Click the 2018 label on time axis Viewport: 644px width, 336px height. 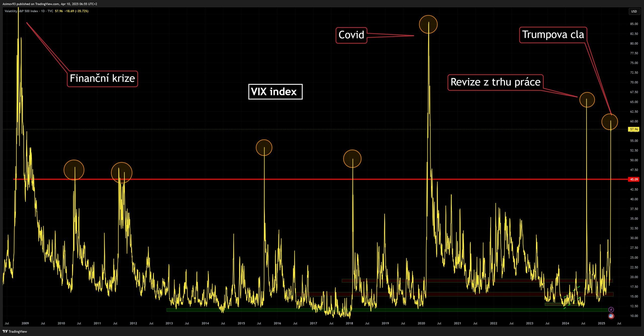(349, 323)
